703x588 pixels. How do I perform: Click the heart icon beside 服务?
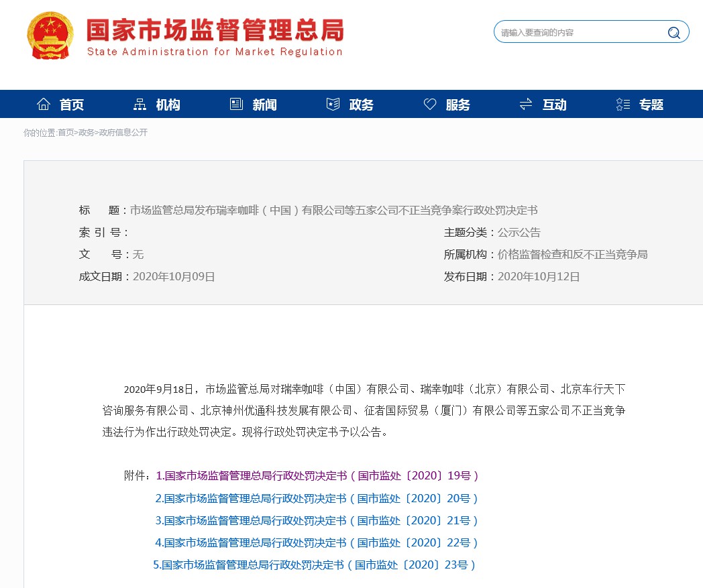[429, 104]
